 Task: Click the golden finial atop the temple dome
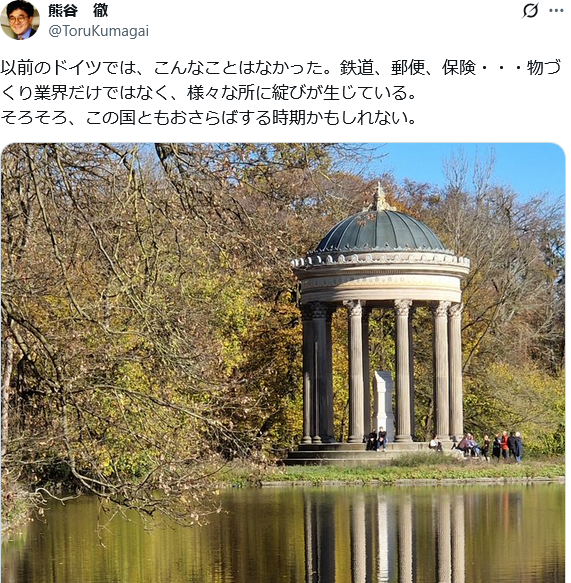(x=379, y=197)
